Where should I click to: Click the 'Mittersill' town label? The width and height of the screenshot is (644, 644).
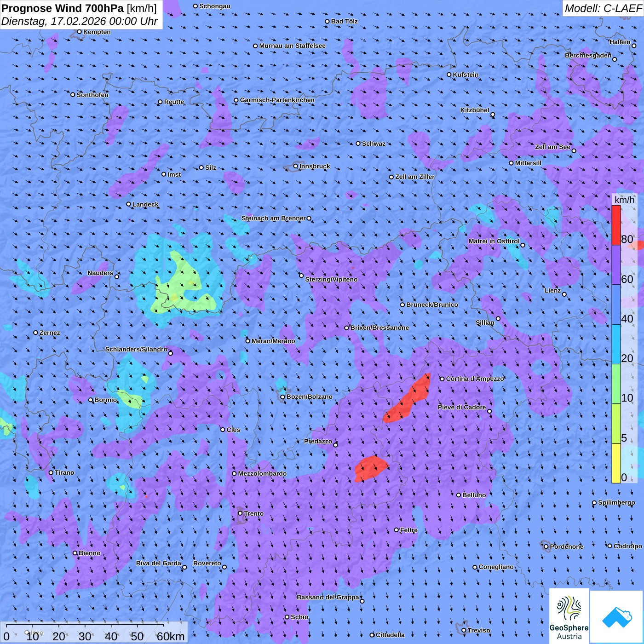point(528,163)
